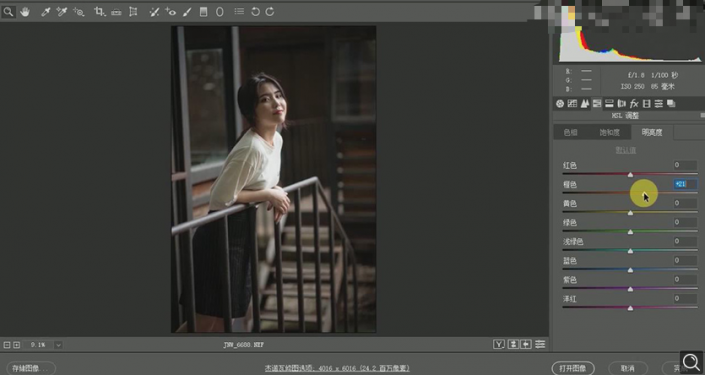Image resolution: width=705 pixels, height=375 pixels.
Task: Switch to the 色相 (Hue) tab
Action: coord(571,132)
